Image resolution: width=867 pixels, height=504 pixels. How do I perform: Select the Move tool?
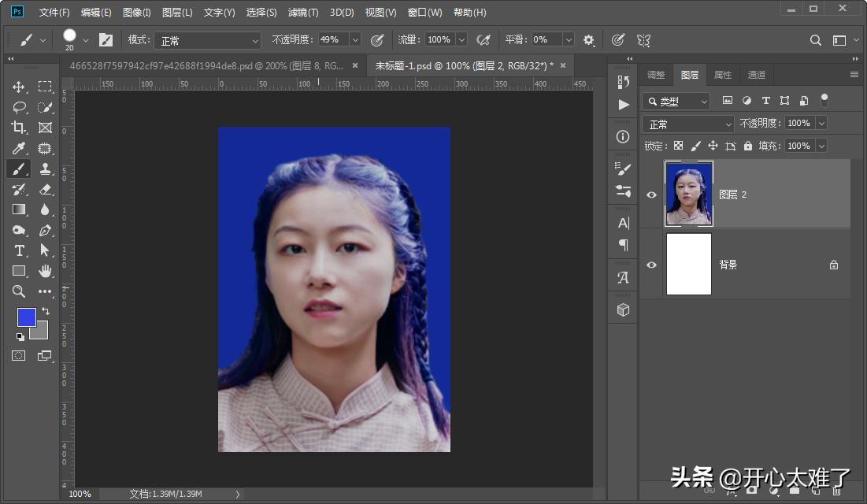pos(20,87)
